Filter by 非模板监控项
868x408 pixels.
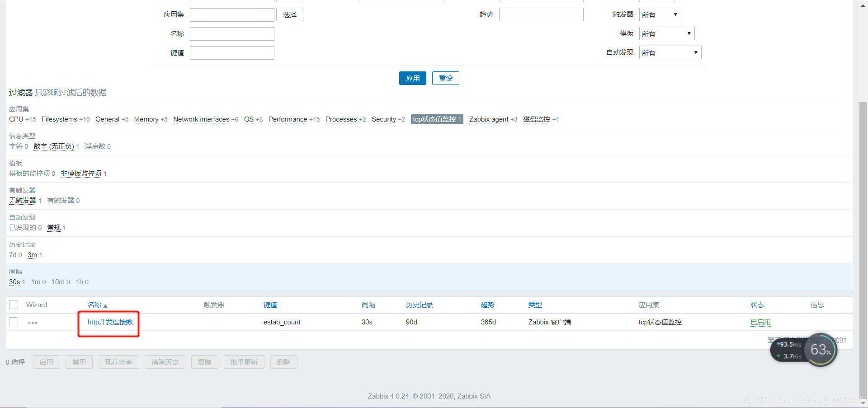click(81, 174)
